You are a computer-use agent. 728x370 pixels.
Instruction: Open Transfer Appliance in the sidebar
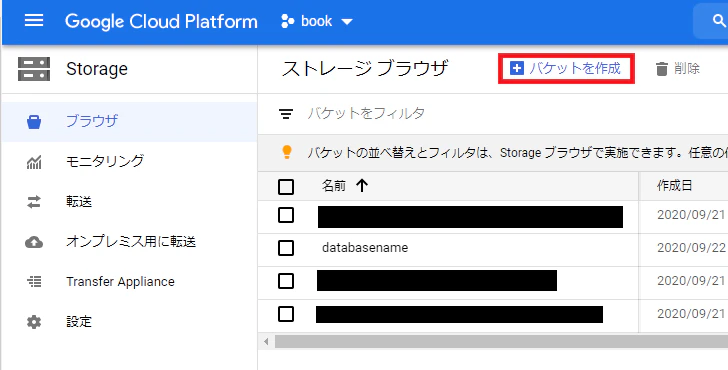tap(120, 282)
